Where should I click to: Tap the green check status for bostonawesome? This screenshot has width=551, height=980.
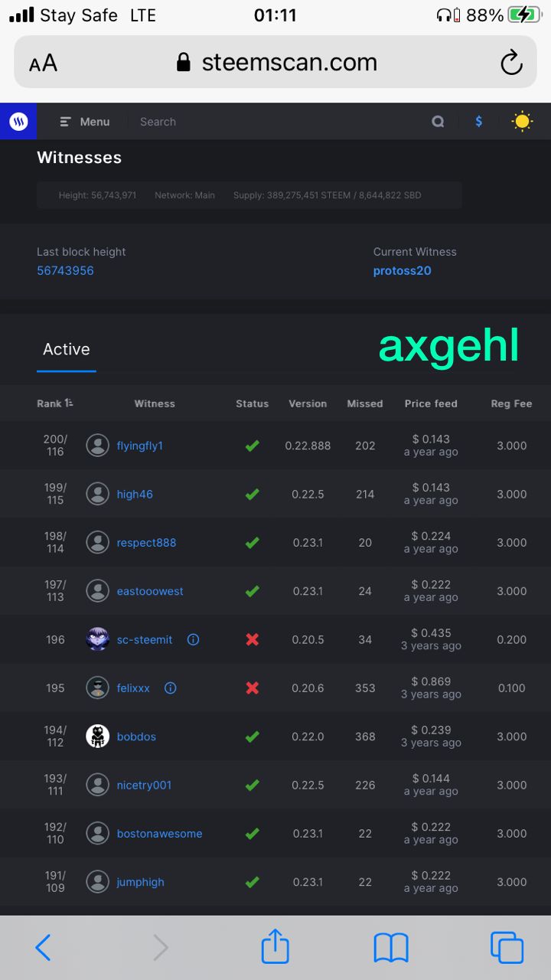(x=252, y=834)
